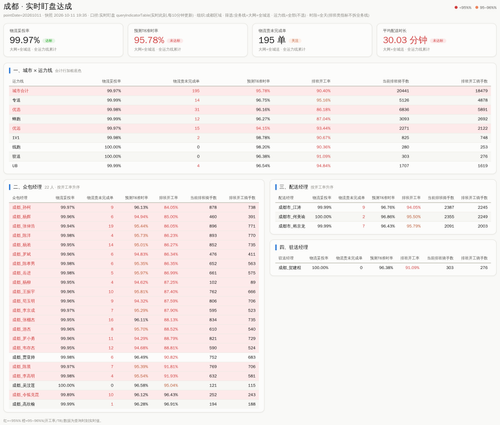Click the 88.13% cell in the 众包经理 table
The image size is (500, 425).
(171, 320)
